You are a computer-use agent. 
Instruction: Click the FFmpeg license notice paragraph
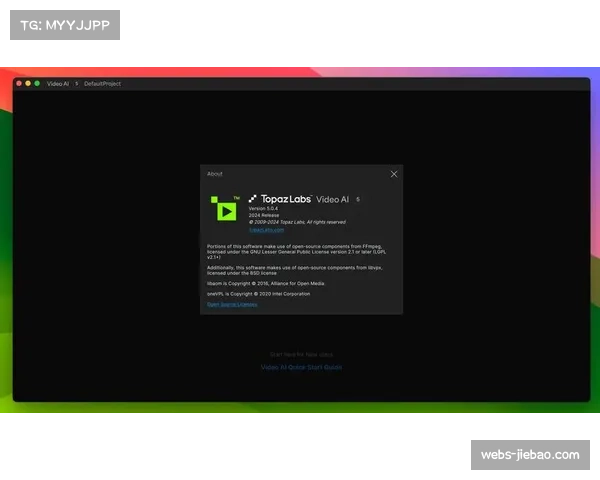pos(300,250)
